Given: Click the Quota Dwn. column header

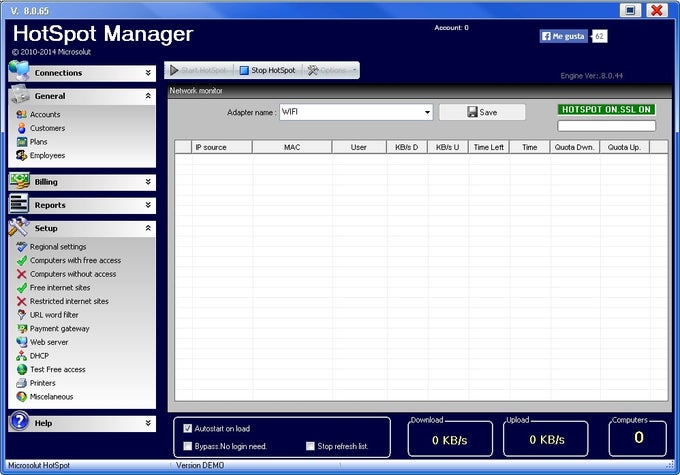Looking at the screenshot, I should [574, 147].
